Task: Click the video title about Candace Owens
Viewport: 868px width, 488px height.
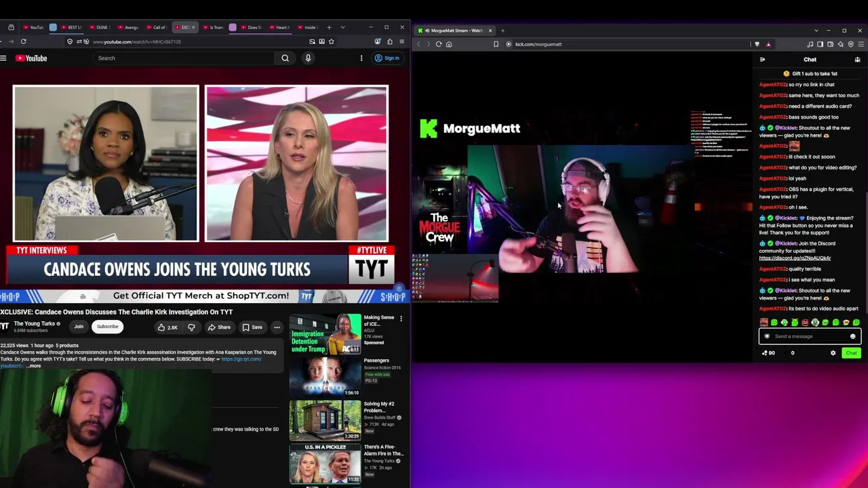Action: (117, 312)
